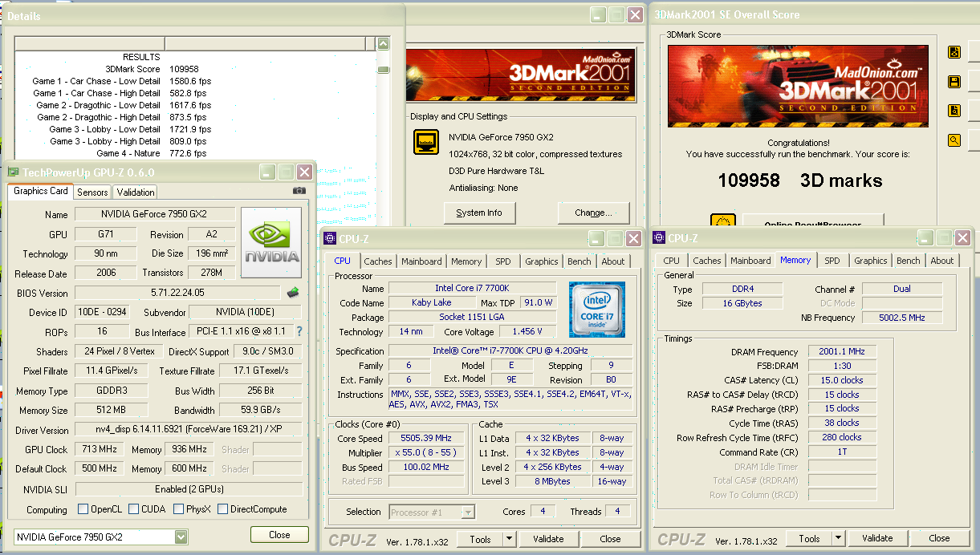Click the yellow monitor icon in Display and CPU Settings
The height and width of the screenshot is (555, 980).
(x=426, y=142)
